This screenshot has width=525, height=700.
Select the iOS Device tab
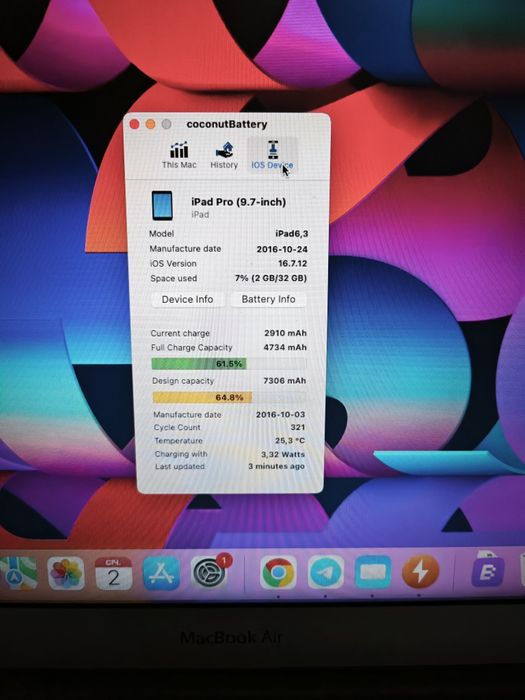click(x=272, y=155)
